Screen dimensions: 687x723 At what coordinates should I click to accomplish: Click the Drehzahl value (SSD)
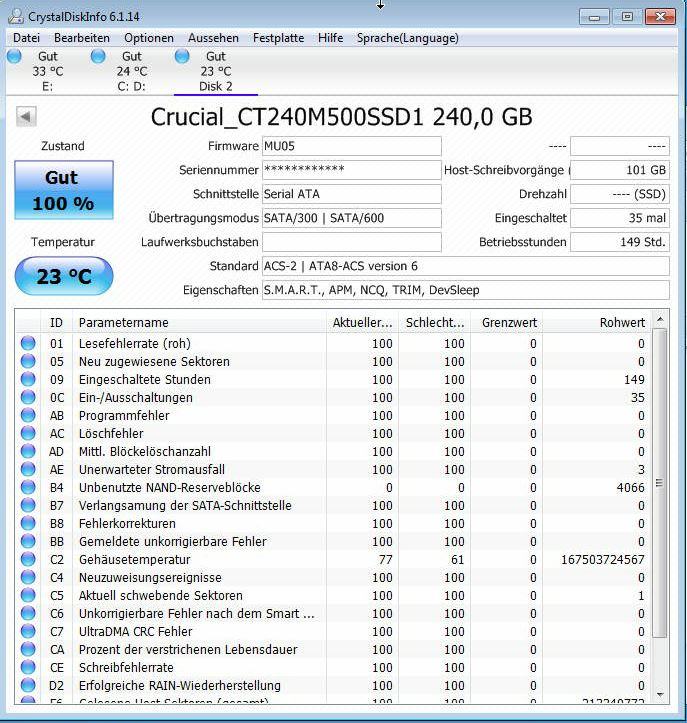click(620, 194)
